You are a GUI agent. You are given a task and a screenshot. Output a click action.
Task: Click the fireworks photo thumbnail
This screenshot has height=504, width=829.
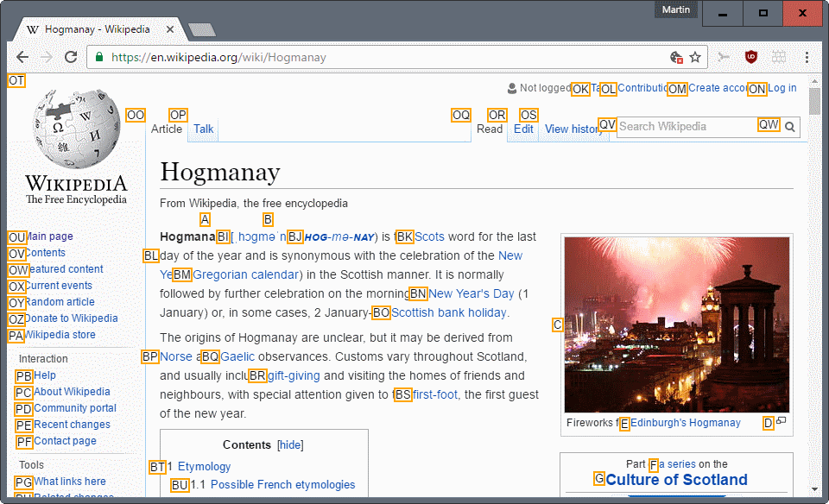pyautogui.click(x=676, y=324)
